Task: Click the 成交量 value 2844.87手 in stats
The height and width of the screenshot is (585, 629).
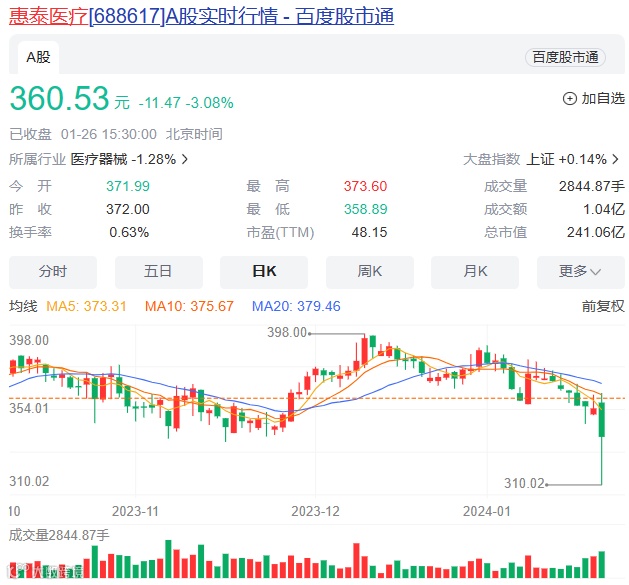Action: click(x=592, y=187)
